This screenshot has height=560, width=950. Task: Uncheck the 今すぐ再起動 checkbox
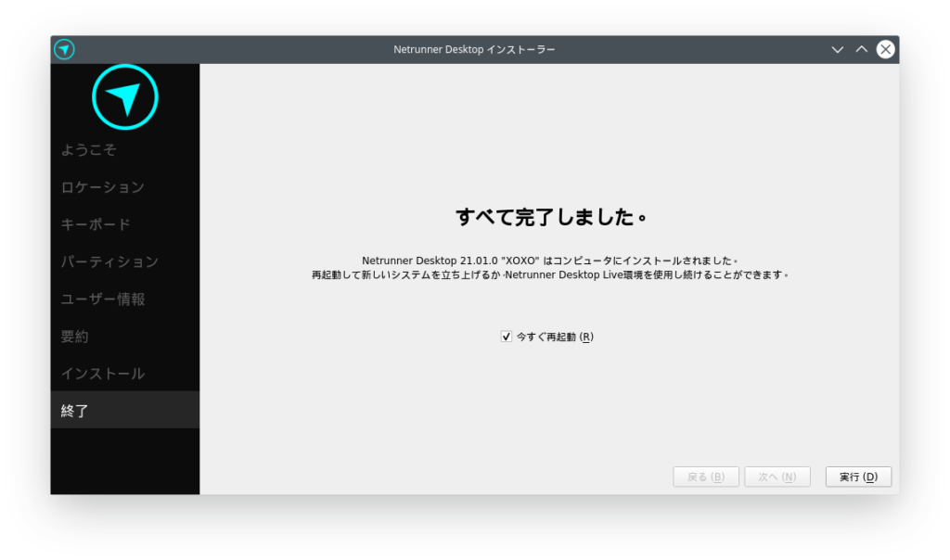[507, 337]
